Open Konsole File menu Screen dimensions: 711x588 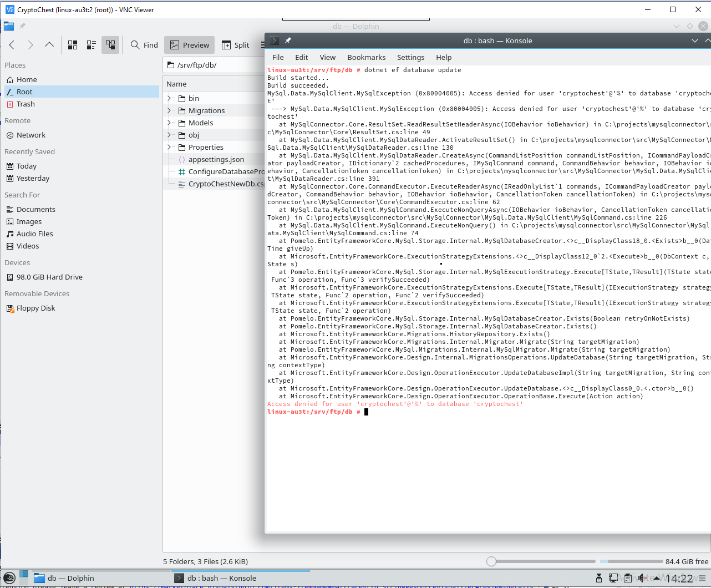point(278,57)
